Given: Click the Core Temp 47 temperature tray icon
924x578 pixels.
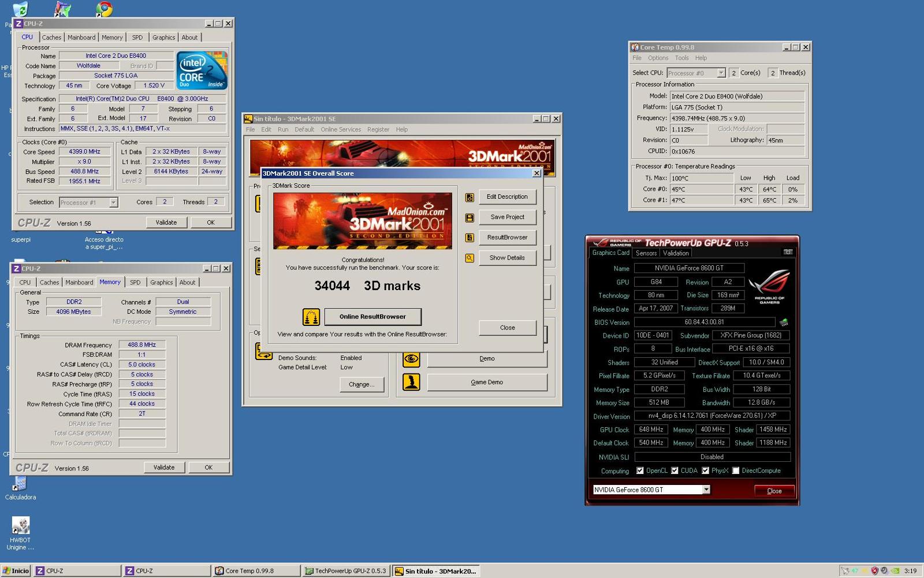Looking at the screenshot, I should click(855, 571).
